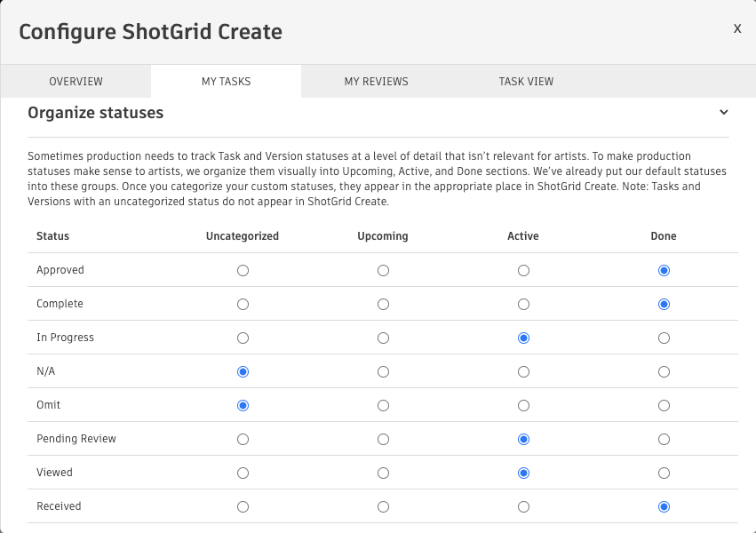Open the My Reviews tab
756x533 pixels.
tap(377, 81)
